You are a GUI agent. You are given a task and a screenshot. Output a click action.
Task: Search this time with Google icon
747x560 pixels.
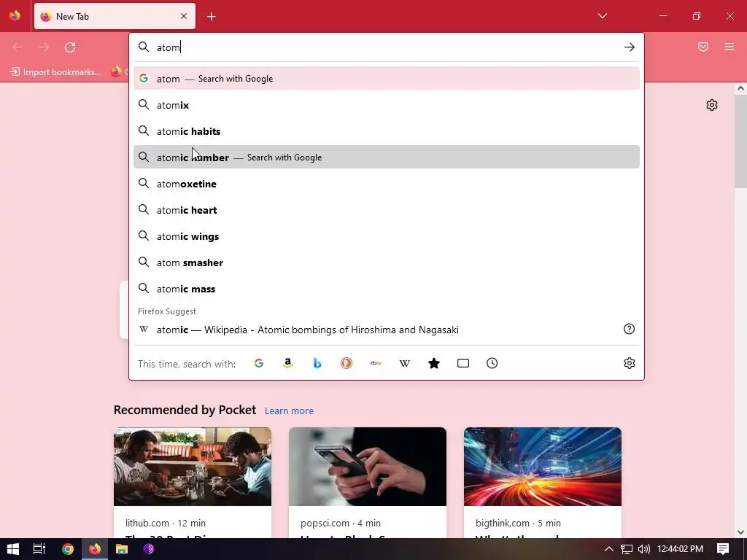(x=259, y=363)
